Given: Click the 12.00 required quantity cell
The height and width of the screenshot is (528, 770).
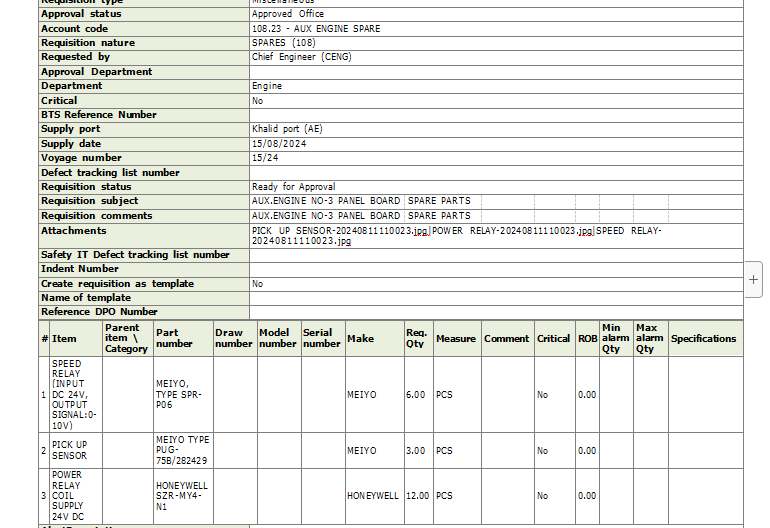Looking at the screenshot, I should pyautogui.click(x=416, y=495).
